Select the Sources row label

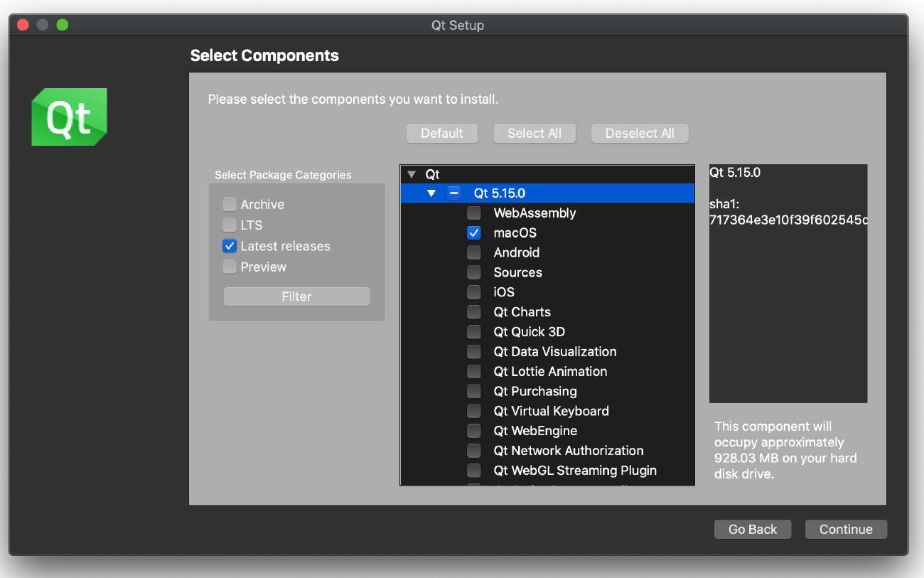(518, 272)
